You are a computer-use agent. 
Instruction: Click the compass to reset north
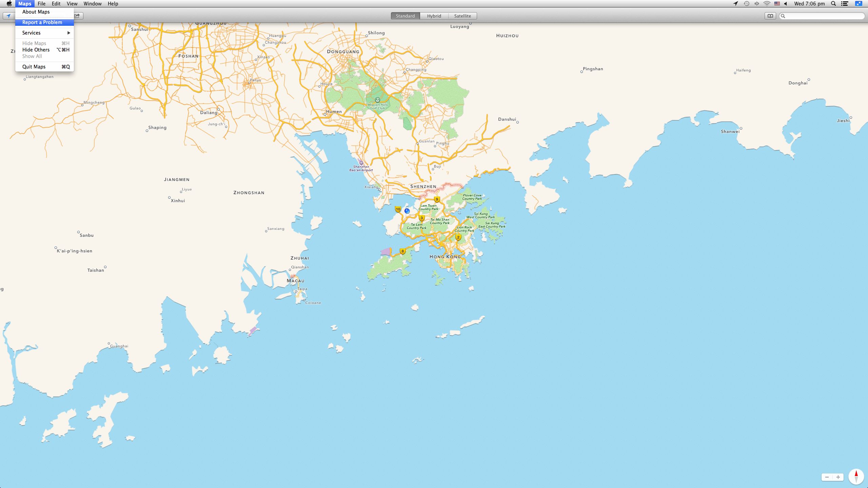(x=856, y=477)
